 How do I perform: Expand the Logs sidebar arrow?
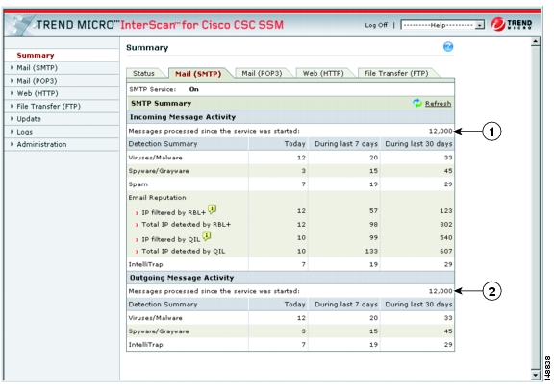pyautogui.click(x=12, y=132)
